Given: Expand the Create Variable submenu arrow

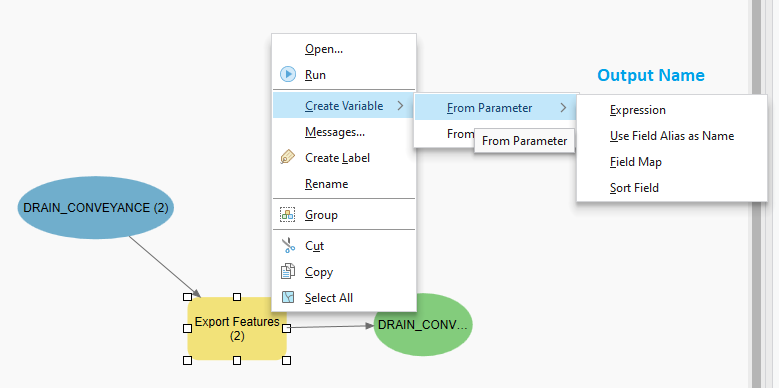Looking at the screenshot, I should 400,105.
